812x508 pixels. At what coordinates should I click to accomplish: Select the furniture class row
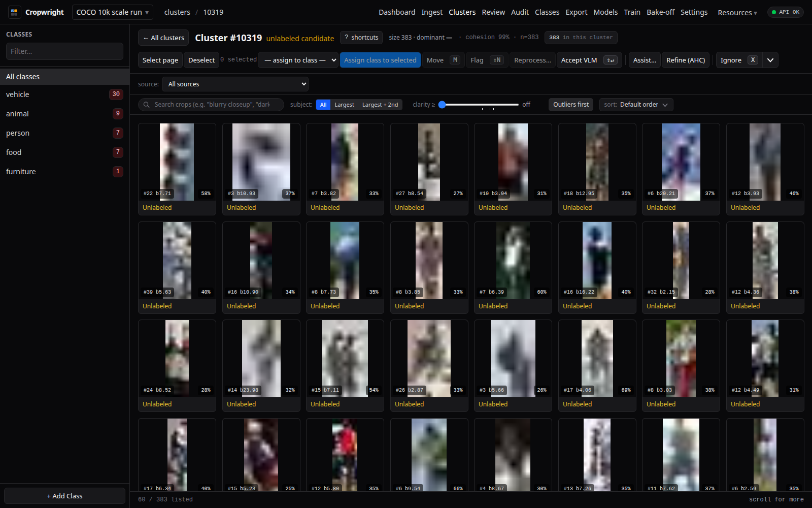[64, 172]
